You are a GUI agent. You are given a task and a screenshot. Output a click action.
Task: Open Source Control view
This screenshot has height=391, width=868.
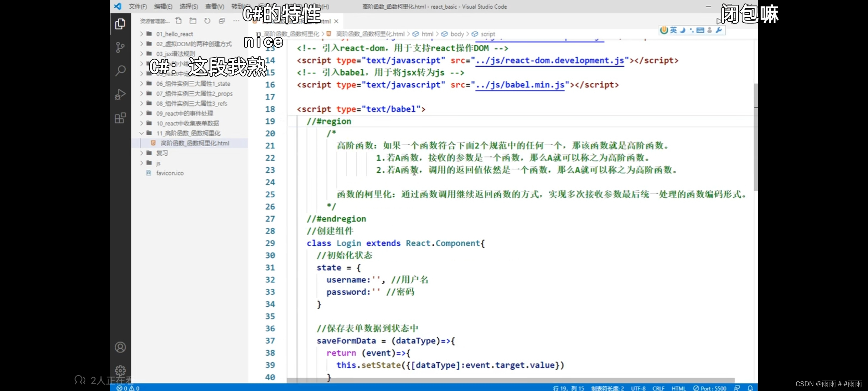point(120,47)
